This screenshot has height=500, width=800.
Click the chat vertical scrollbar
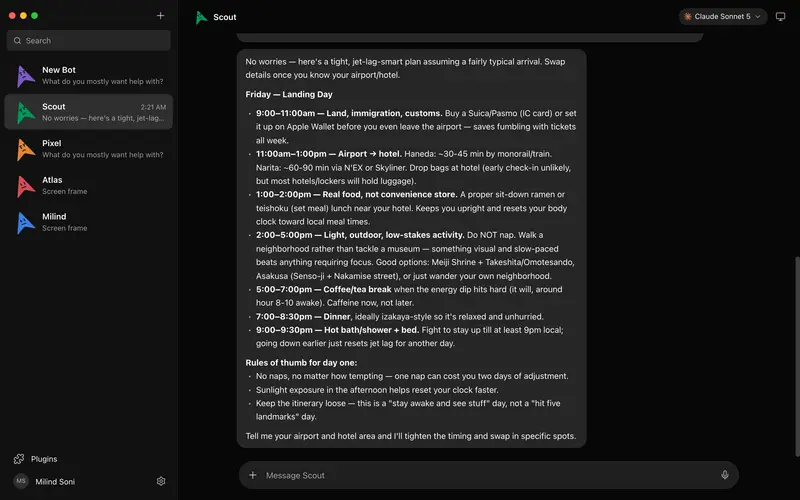coord(797,356)
